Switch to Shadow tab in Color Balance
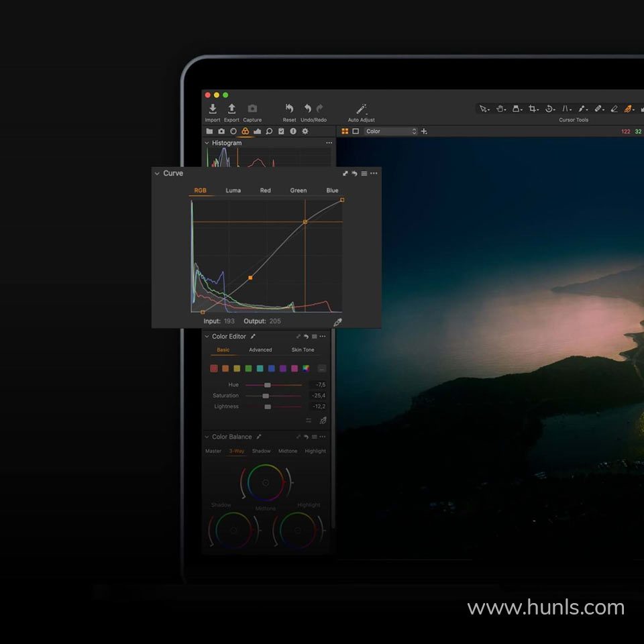This screenshot has height=644, width=644. [261, 451]
